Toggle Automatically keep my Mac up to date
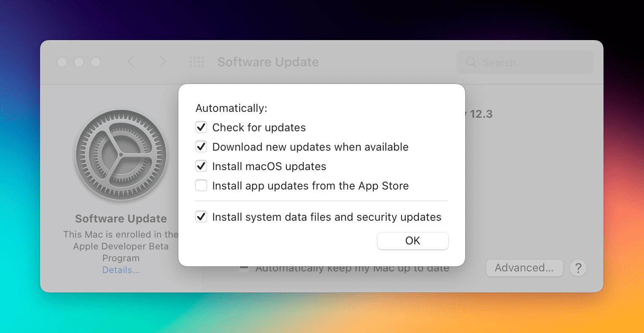Image resolution: width=644 pixels, height=333 pixels. pyautogui.click(x=244, y=268)
